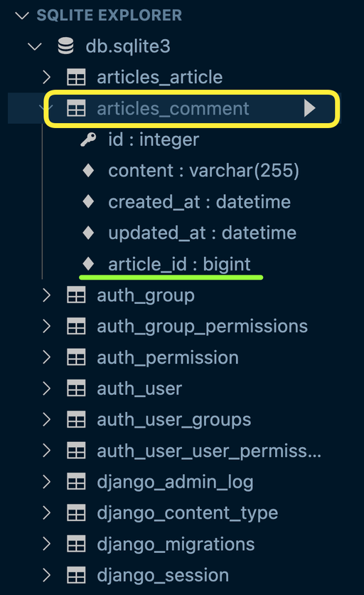Select the django_admin_log table name

[175, 483]
